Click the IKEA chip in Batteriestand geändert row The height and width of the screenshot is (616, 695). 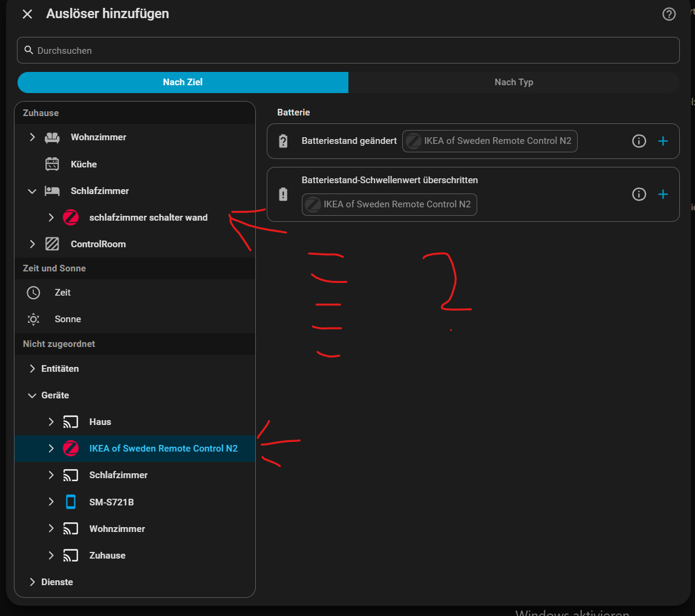[x=490, y=141]
